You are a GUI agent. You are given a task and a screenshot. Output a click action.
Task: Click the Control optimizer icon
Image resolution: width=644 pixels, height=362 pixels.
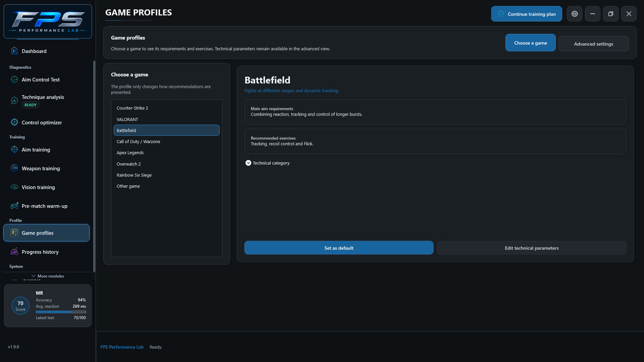click(14, 122)
